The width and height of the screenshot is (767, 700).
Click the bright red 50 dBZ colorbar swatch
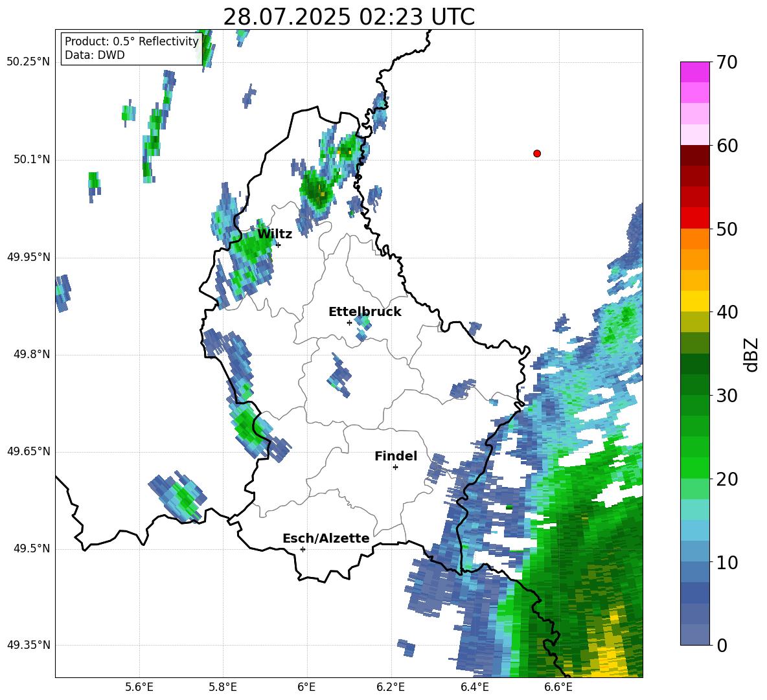tap(694, 218)
